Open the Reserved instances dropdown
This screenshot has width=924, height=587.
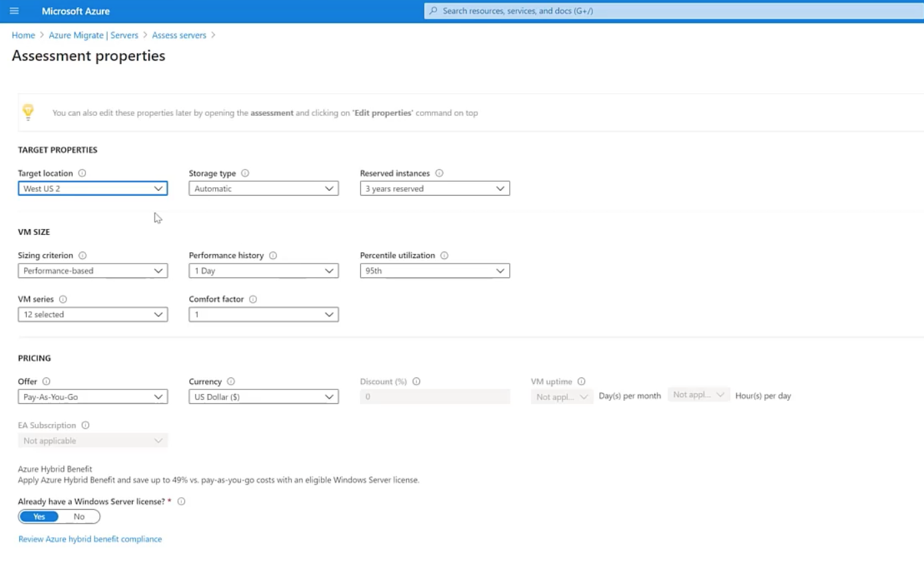pyautogui.click(x=435, y=188)
